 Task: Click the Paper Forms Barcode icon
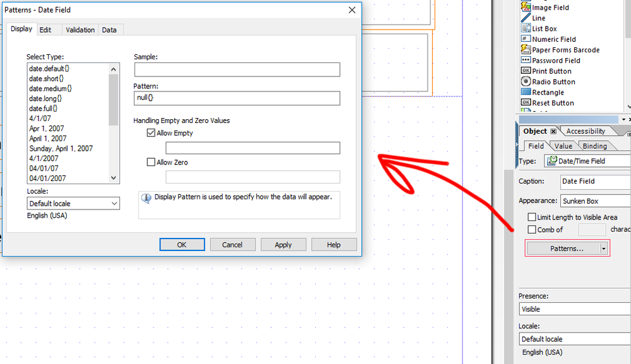point(526,50)
